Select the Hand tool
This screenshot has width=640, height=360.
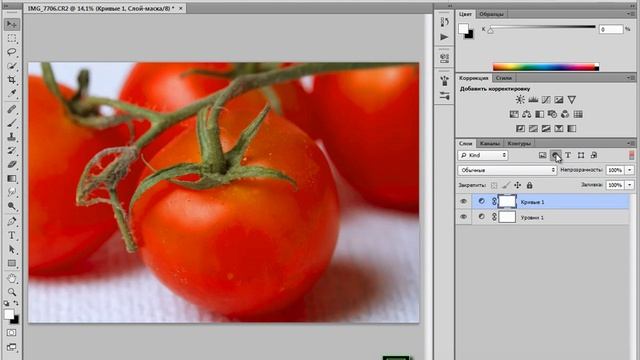click(x=11, y=279)
